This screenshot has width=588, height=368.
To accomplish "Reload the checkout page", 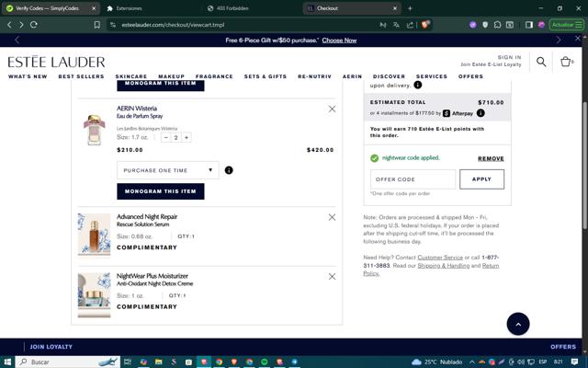I will pyautogui.click(x=34, y=25).
